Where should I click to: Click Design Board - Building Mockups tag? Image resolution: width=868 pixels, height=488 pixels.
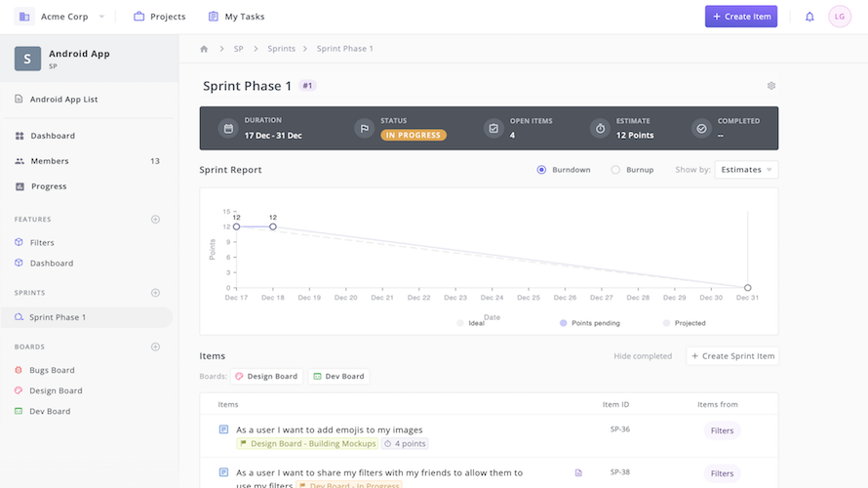(x=308, y=444)
